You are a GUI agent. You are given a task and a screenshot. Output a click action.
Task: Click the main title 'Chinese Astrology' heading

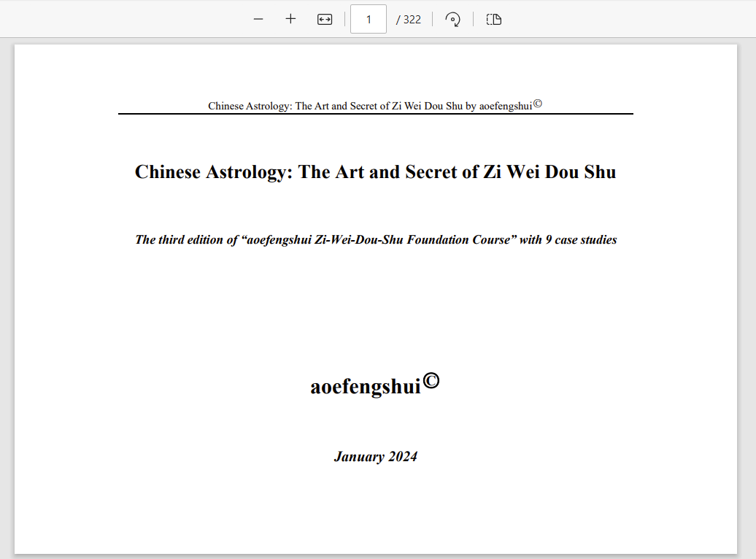point(375,171)
